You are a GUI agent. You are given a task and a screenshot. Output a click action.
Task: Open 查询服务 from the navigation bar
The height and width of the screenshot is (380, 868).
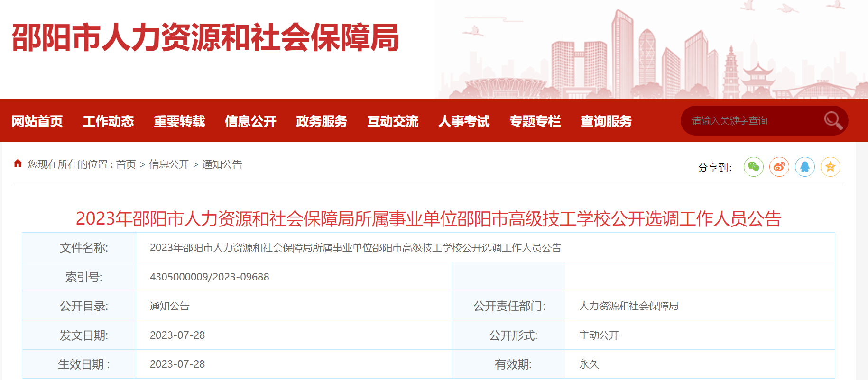pyautogui.click(x=606, y=121)
